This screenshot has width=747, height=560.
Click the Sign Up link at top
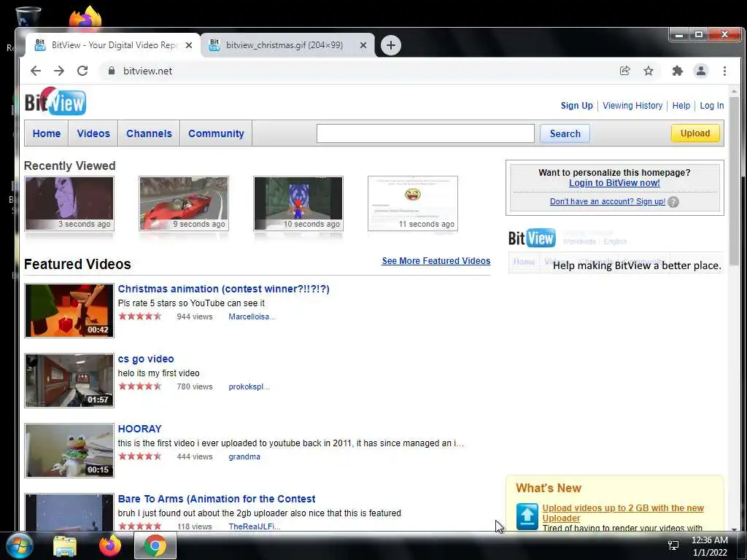coord(576,106)
